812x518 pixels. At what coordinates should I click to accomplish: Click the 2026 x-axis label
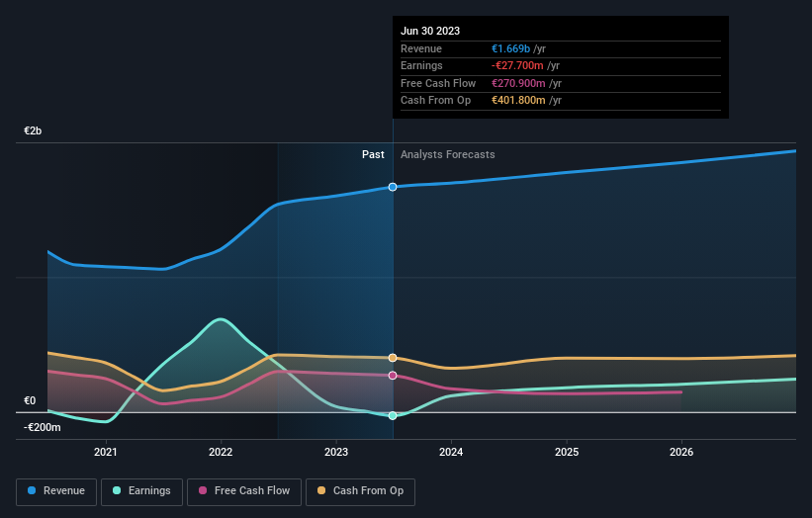(681, 452)
